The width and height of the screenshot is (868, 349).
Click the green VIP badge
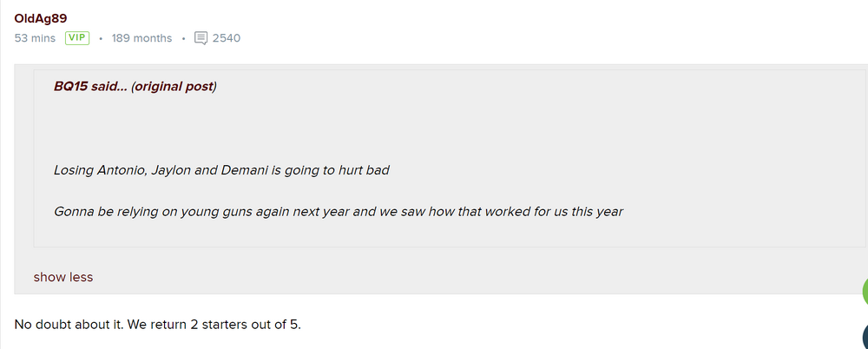coord(77,38)
